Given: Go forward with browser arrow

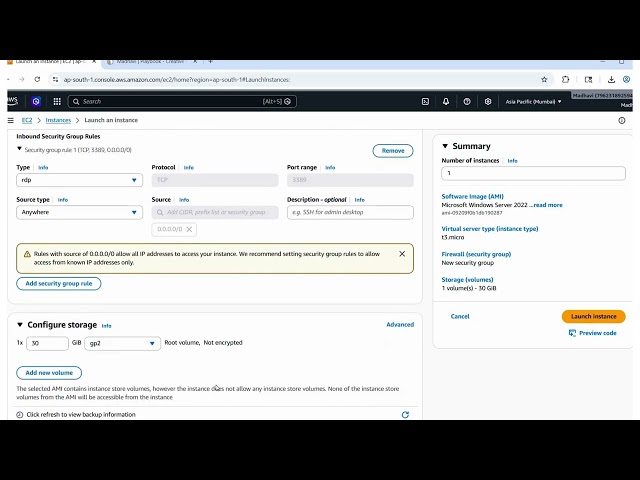Looking at the screenshot, I should click(x=22, y=80).
